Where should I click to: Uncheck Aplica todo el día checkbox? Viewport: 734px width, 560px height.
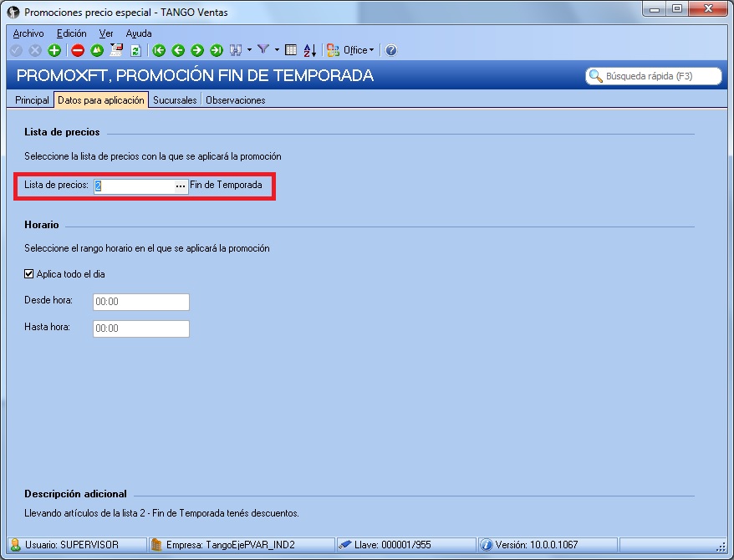point(28,273)
